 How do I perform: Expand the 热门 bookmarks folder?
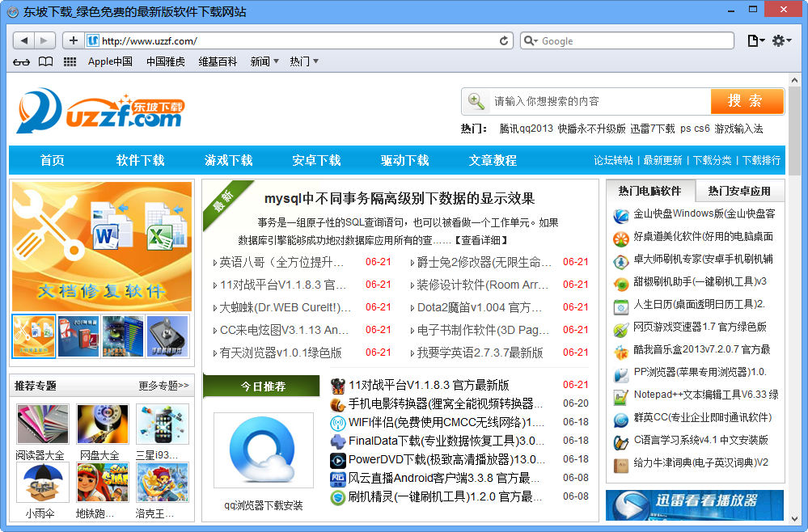pyautogui.click(x=303, y=61)
